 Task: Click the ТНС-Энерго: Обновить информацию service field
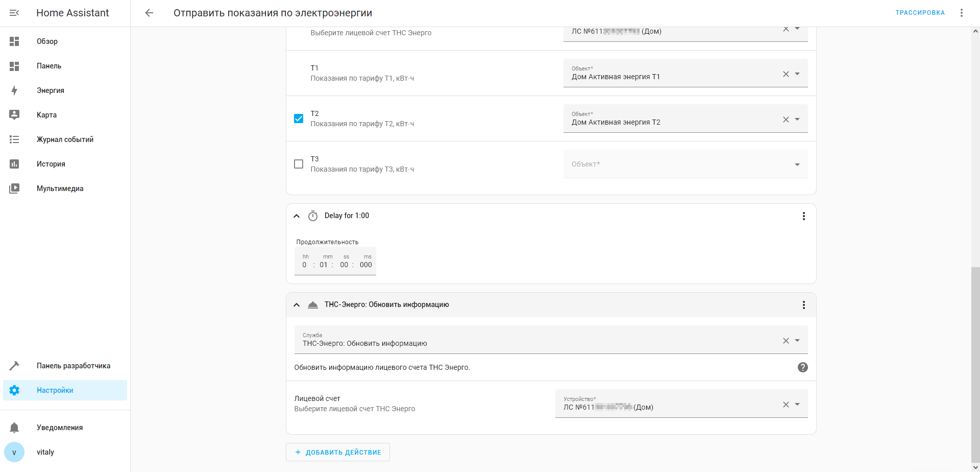pyautogui.click(x=551, y=340)
